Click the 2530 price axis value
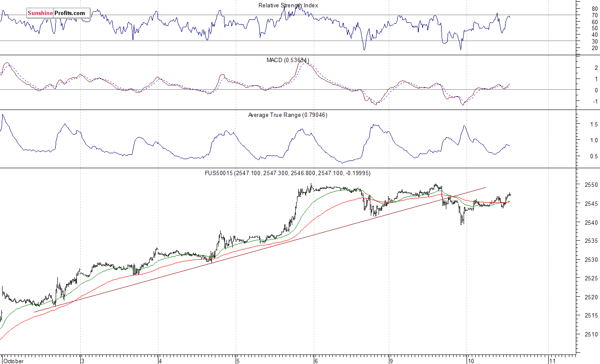600x364 pixels. (x=592, y=260)
